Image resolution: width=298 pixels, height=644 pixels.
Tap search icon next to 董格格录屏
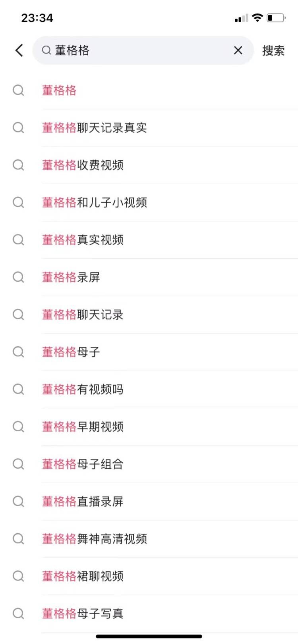tap(18, 277)
